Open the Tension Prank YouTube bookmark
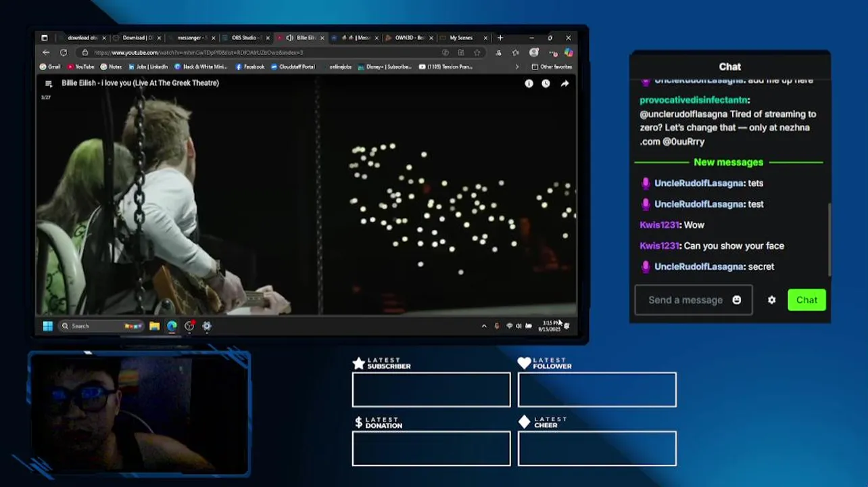This screenshot has width=868, height=487. pos(445,67)
